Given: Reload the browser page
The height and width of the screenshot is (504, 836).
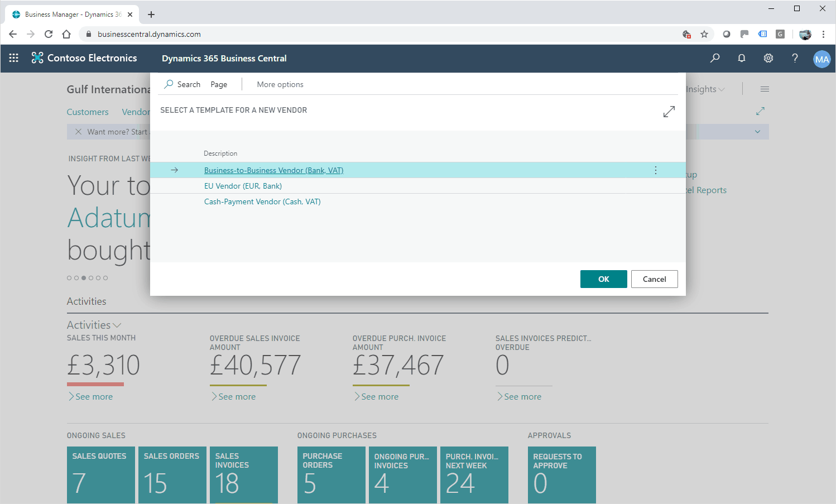Looking at the screenshot, I should pyautogui.click(x=49, y=34).
